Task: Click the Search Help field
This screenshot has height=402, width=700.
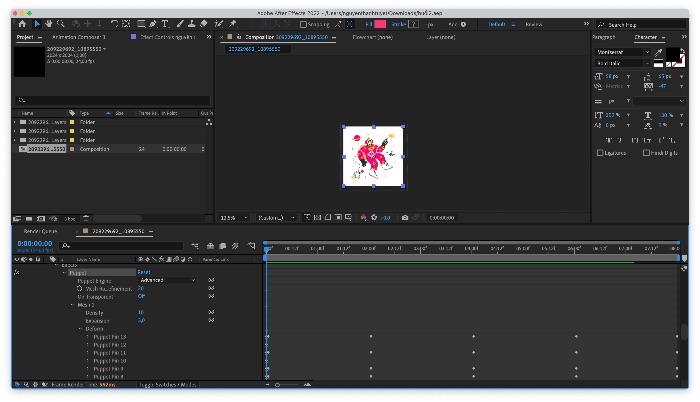Action: coord(641,25)
